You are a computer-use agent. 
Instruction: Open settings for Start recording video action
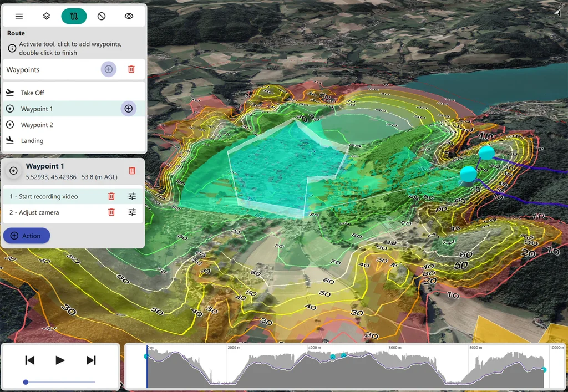(131, 196)
